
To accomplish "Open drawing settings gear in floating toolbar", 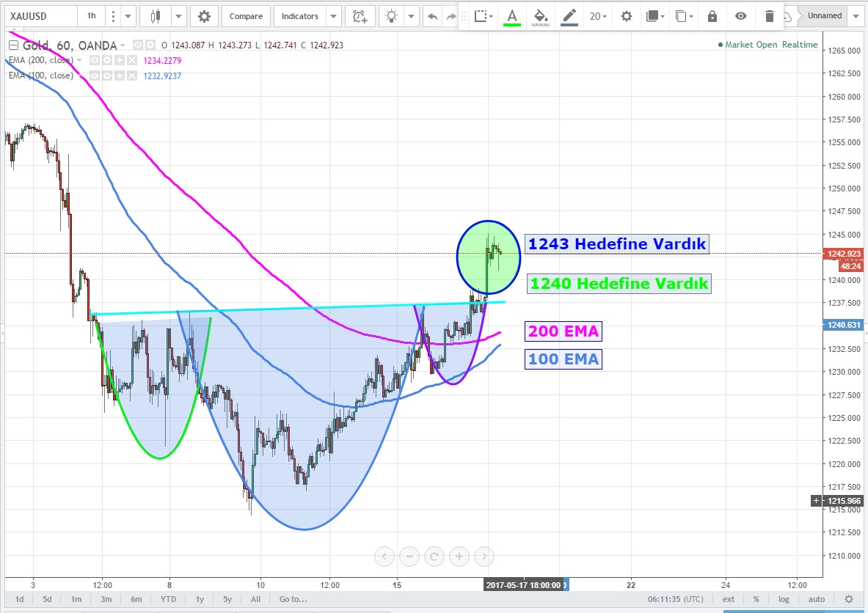I will pyautogui.click(x=626, y=16).
